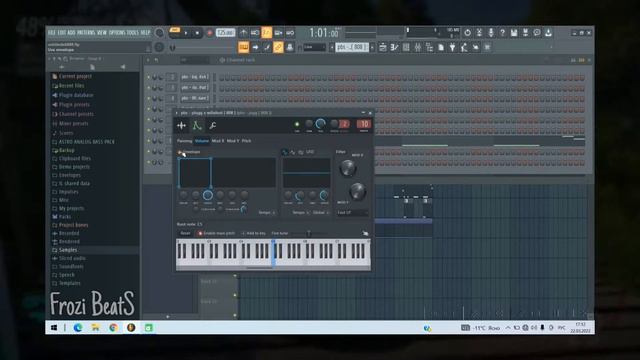640x360 pixels.
Task: Open Microsoft Edge from taskbar
Action: 78,328
